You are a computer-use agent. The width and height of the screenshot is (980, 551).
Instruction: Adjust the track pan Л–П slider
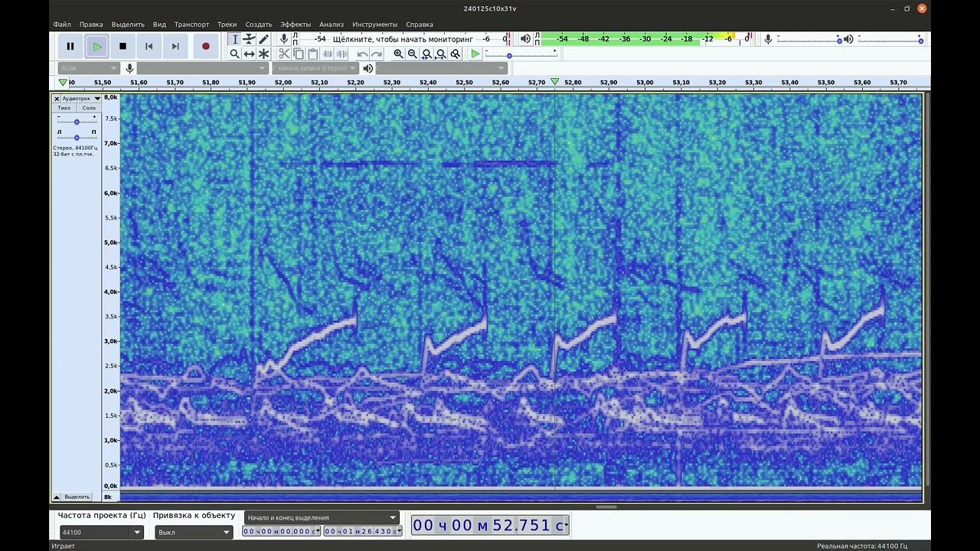pyautogui.click(x=77, y=137)
